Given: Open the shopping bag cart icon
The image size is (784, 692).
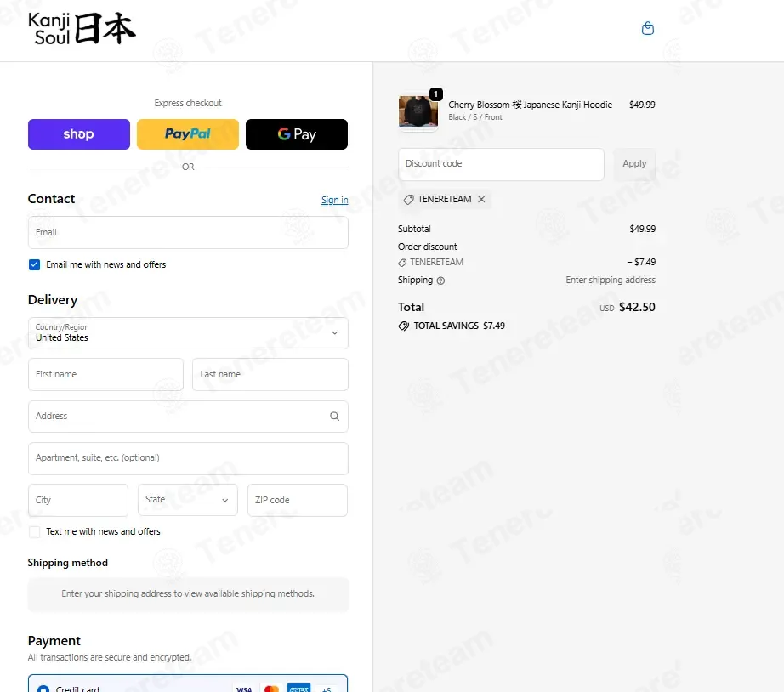Looking at the screenshot, I should [x=647, y=29].
